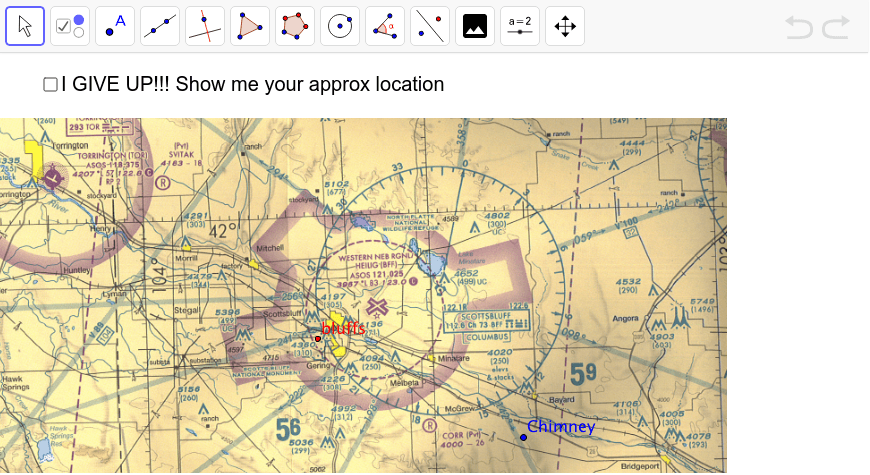Click the 'Minatare' town label
Screen dimensions: 870x475
tap(454, 358)
